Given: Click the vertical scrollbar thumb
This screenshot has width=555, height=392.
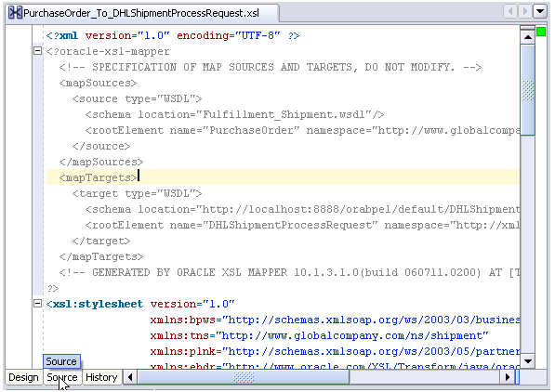Looking at the screenshot, I should [527, 90].
